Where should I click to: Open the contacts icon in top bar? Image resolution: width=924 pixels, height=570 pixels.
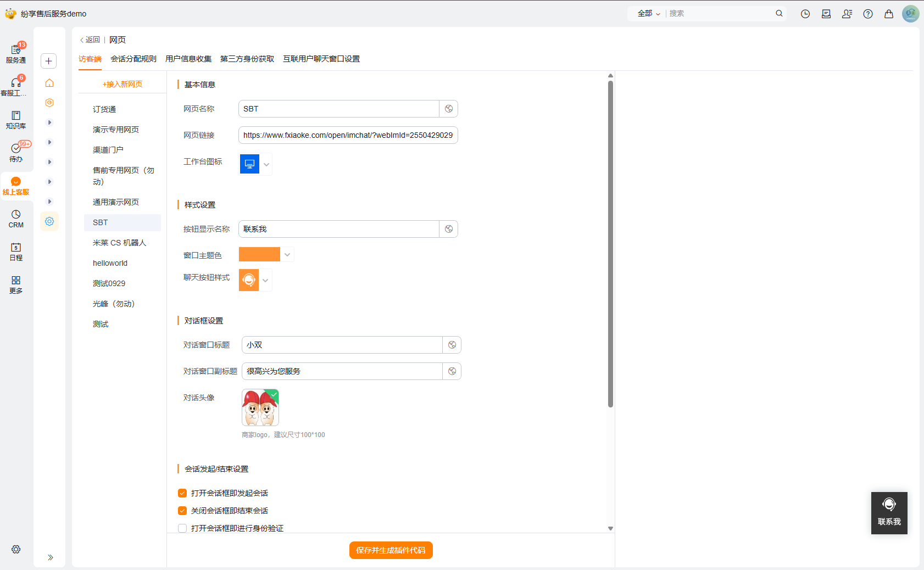(x=847, y=14)
